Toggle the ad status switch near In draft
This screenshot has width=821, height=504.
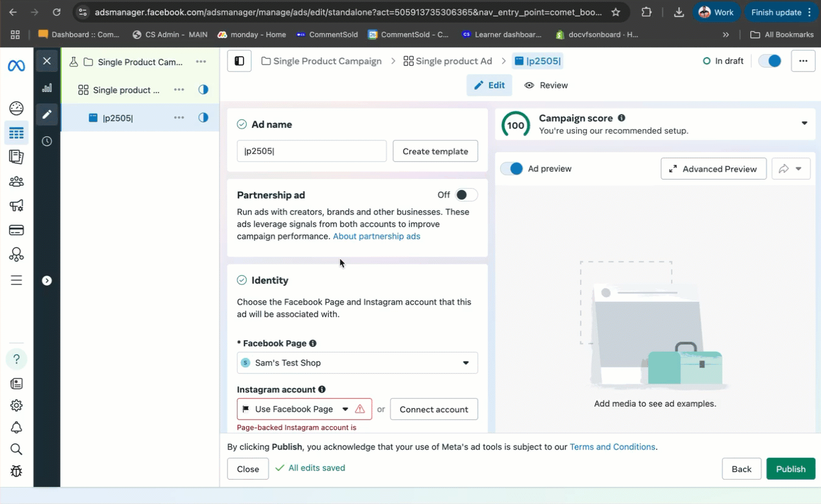(x=770, y=61)
